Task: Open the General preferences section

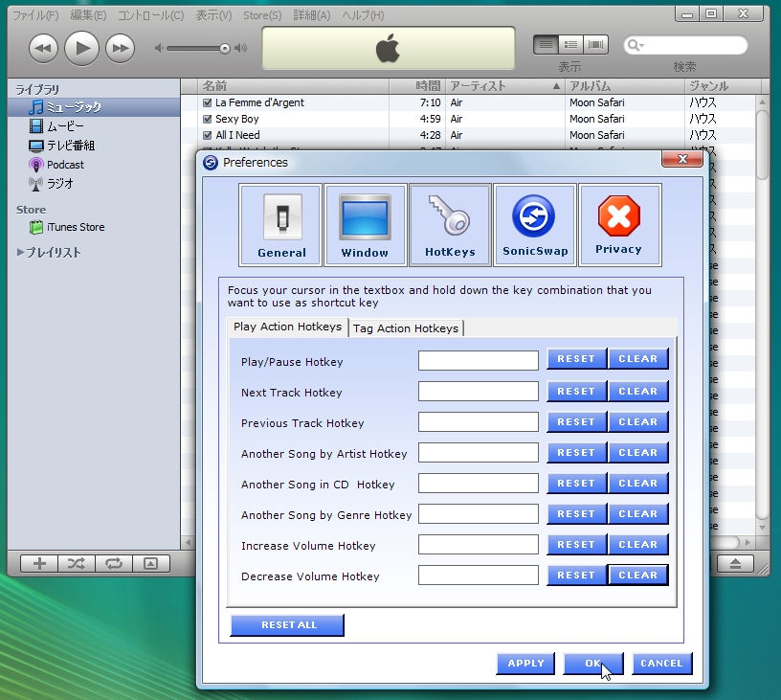Action: 281,225
